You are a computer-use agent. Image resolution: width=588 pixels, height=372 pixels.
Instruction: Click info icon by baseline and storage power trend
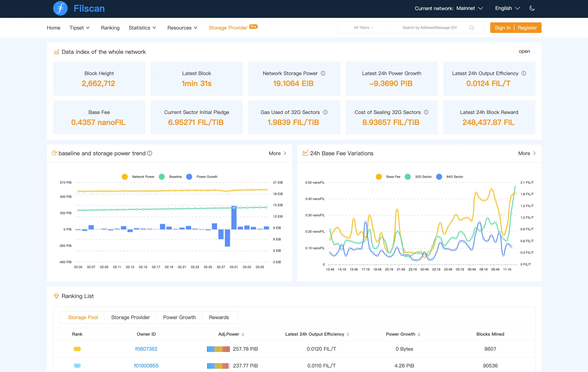(x=150, y=153)
